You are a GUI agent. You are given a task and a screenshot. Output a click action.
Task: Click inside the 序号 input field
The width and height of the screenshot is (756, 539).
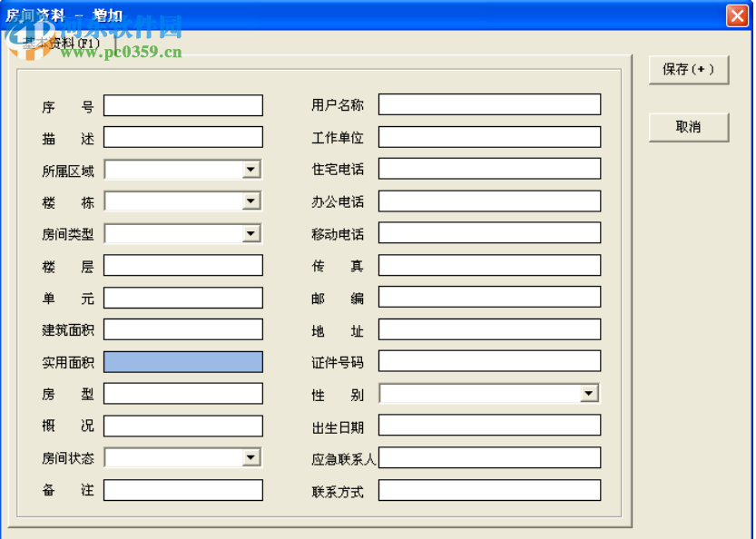(183, 104)
